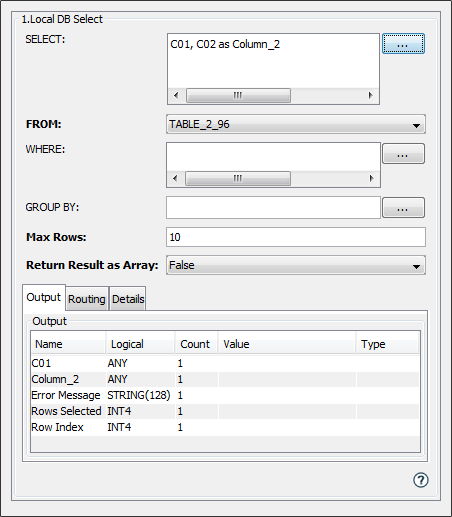Open the WHERE clause ellipsis button
The width and height of the screenshot is (452, 517).
(403, 154)
